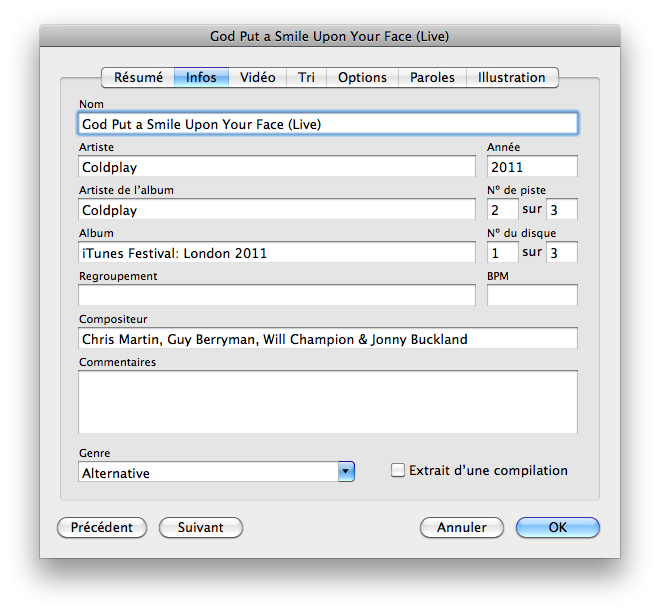Image resolution: width=660 pixels, height=613 pixels.
Task: Select the Compositeur text field
Action: 327,339
